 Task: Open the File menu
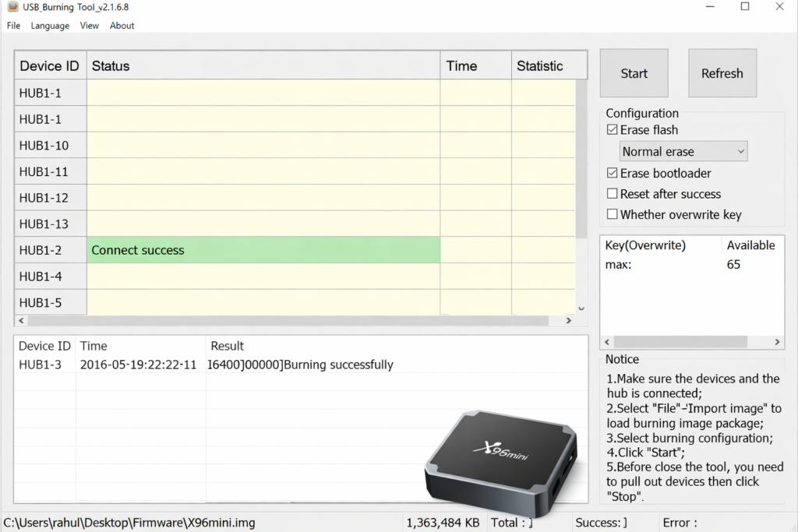click(13, 26)
